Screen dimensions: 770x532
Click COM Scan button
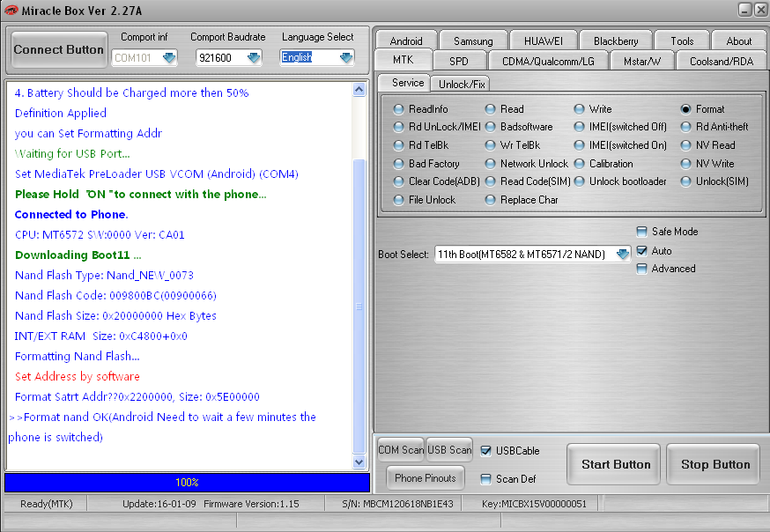(401, 450)
